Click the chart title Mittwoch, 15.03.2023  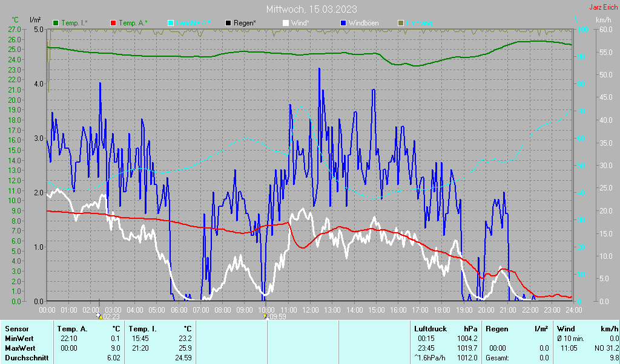[x=311, y=10]
